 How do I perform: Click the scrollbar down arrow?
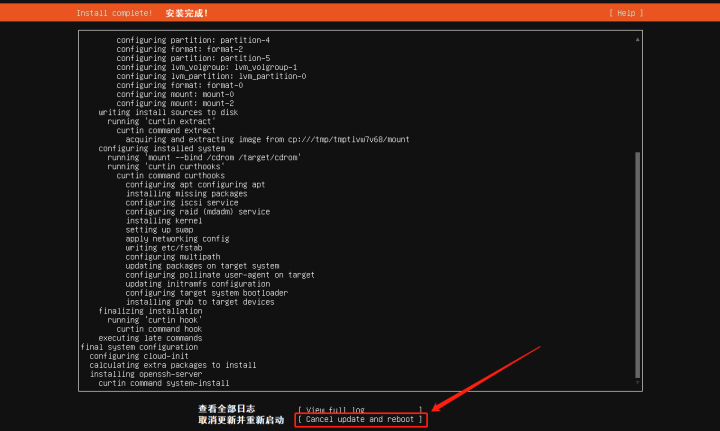coord(637,382)
